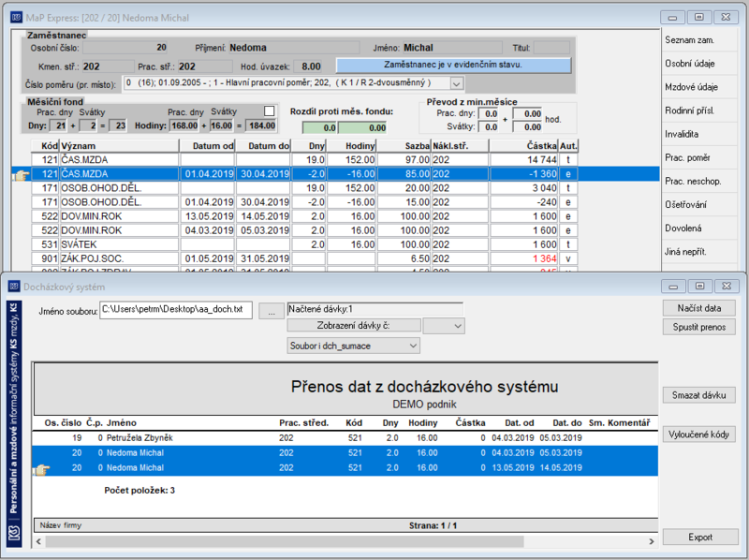Open the Soubor i dch_sumace dropdown
The image size is (749, 560).
[x=353, y=346]
